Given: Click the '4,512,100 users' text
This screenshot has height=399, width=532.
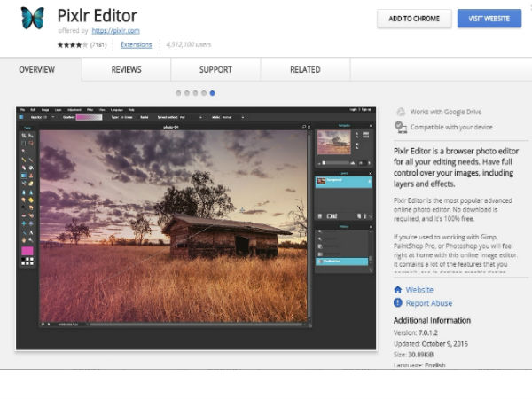Looking at the screenshot, I should [189, 45].
